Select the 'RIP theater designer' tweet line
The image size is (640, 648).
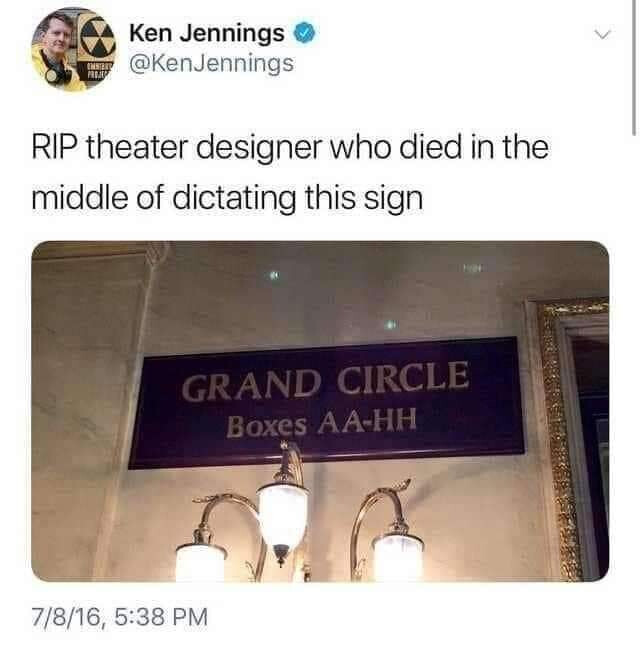click(290, 148)
